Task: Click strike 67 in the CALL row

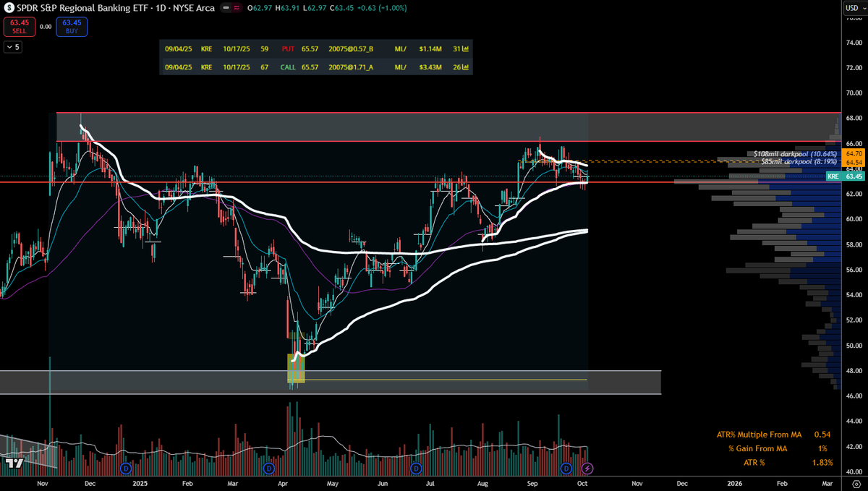Action: 264,68
